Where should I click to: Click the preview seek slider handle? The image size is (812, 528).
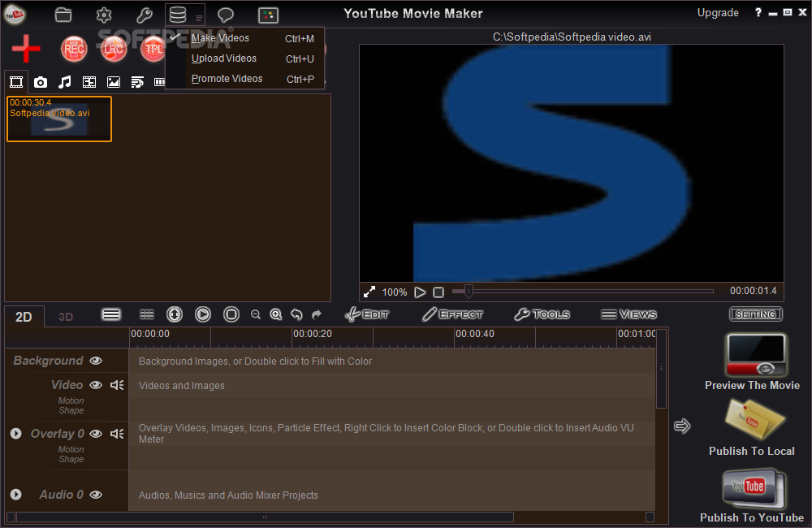pyautogui.click(x=469, y=291)
